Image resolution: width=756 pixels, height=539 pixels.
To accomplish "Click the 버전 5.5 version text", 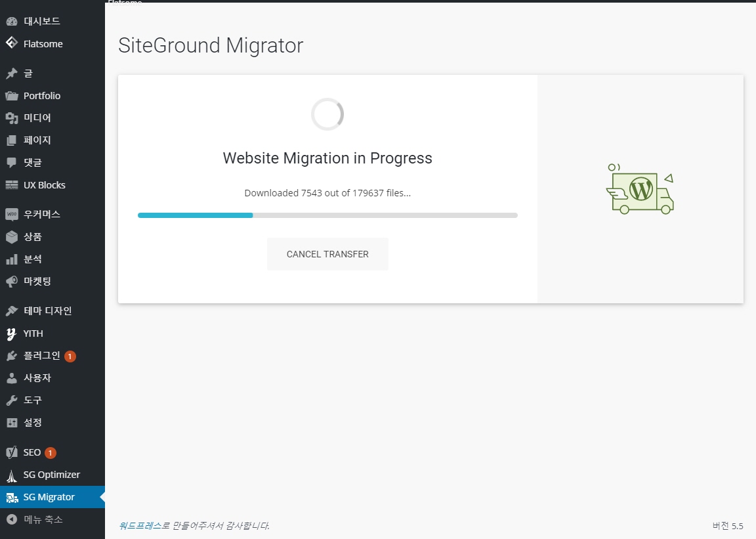I will pos(728,526).
